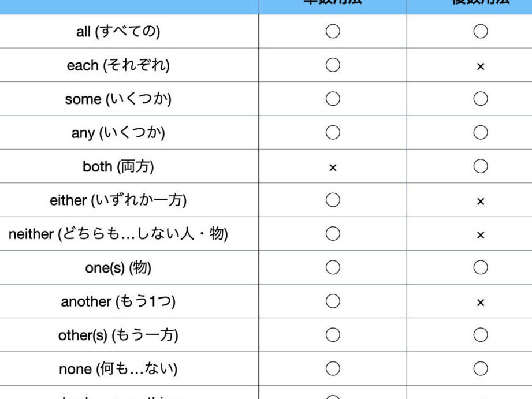
Task: Click 'neither (どちらも…しない人・物)' text
Action: (118, 234)
